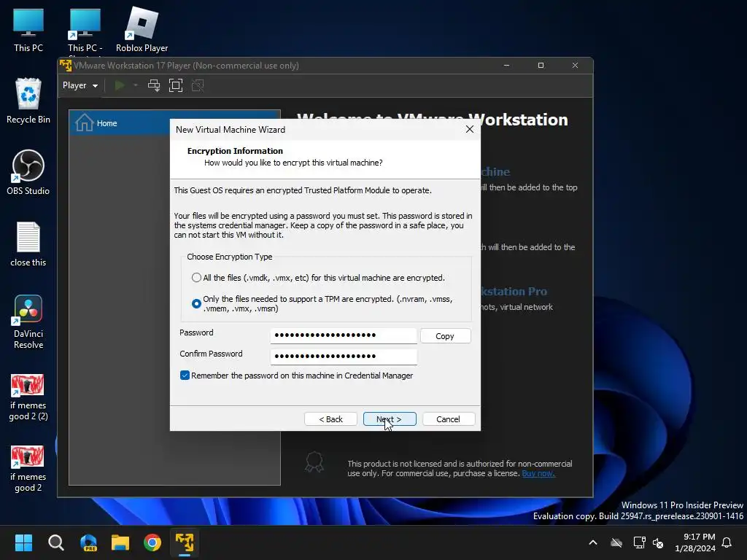Click the enter full screen toolbar icon

[176, 86]
